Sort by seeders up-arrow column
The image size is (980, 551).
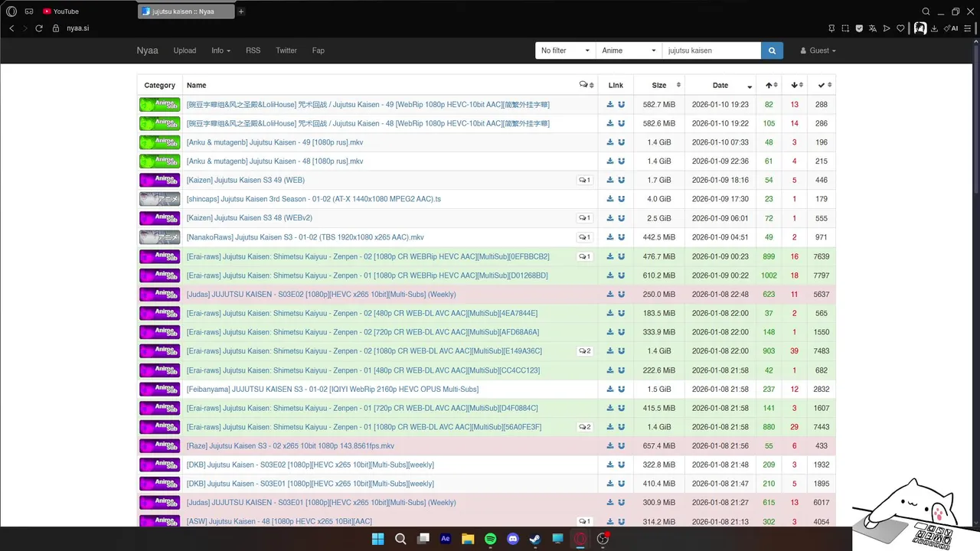pos(769,85)
